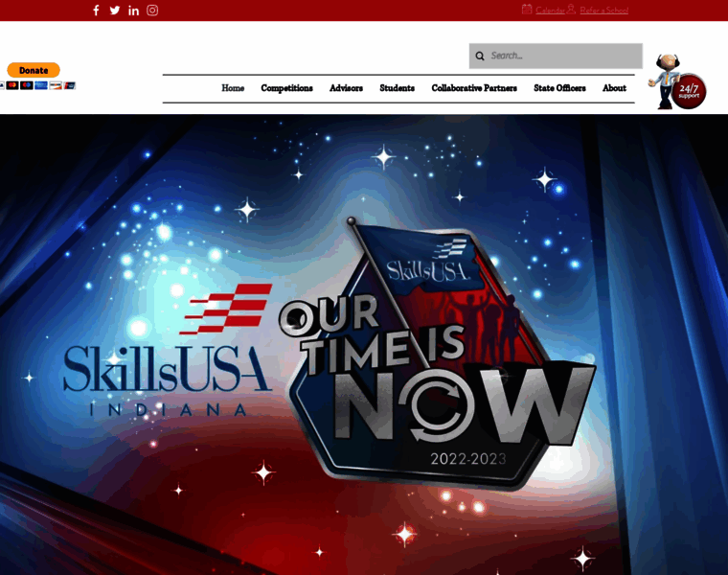Open the Students menu
Image resolution: width=728 pixels, height=575 pixels.
point(397,88)
